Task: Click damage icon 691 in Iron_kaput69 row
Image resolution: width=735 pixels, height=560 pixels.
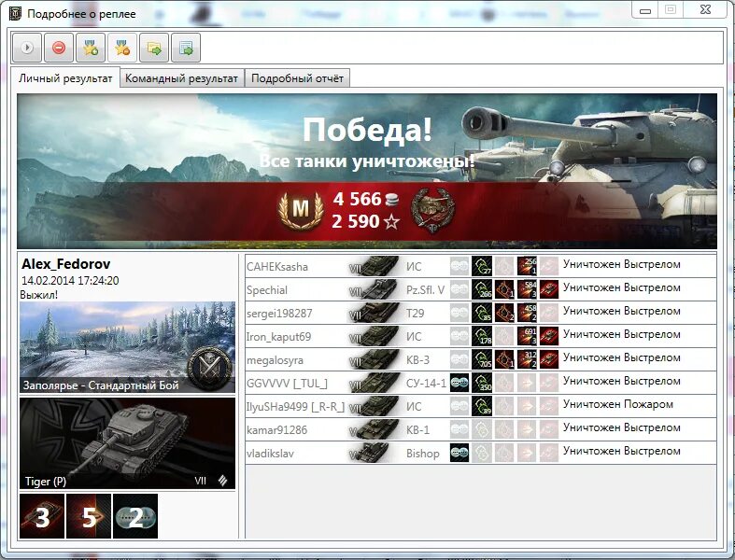Action: pos(527,337)
